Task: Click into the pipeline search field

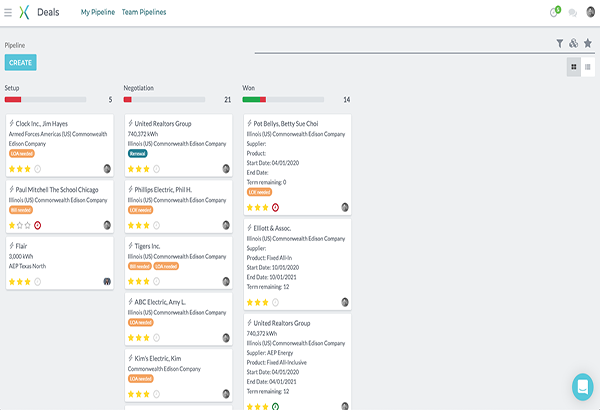Action: 400,44
